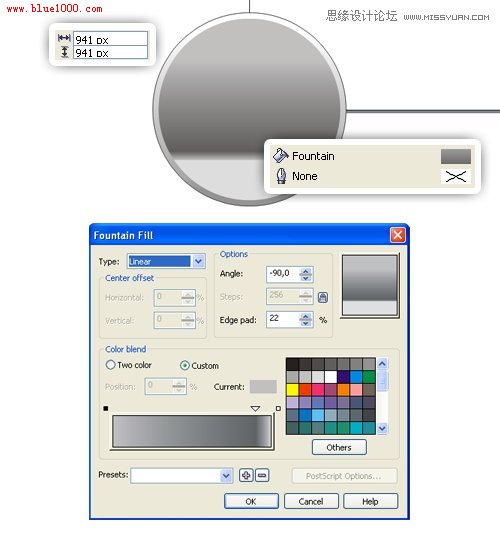This screenshot has width=500, height=541.
Task: Close the Fountain Fill dialog
Action: (398, 235)
